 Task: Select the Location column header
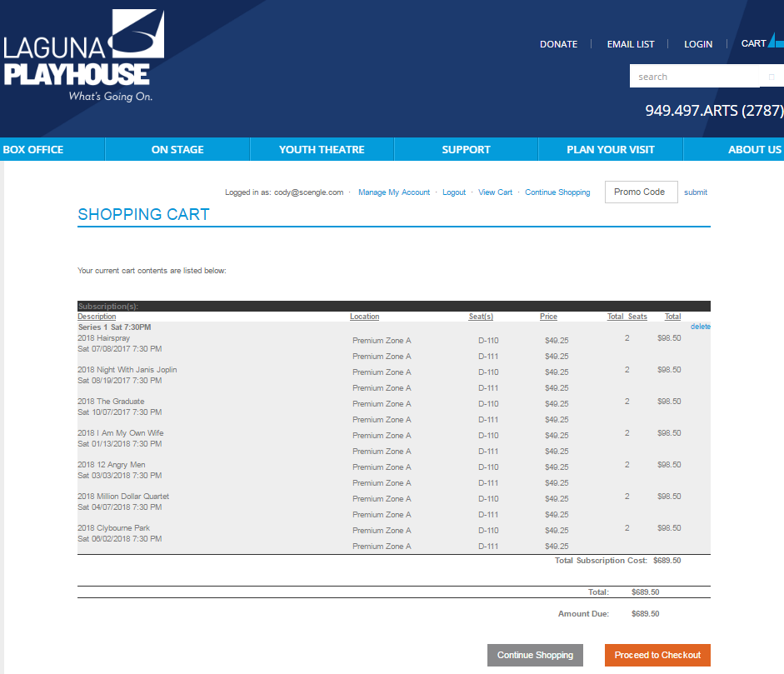pyautogui.click(x=364, y=317)
